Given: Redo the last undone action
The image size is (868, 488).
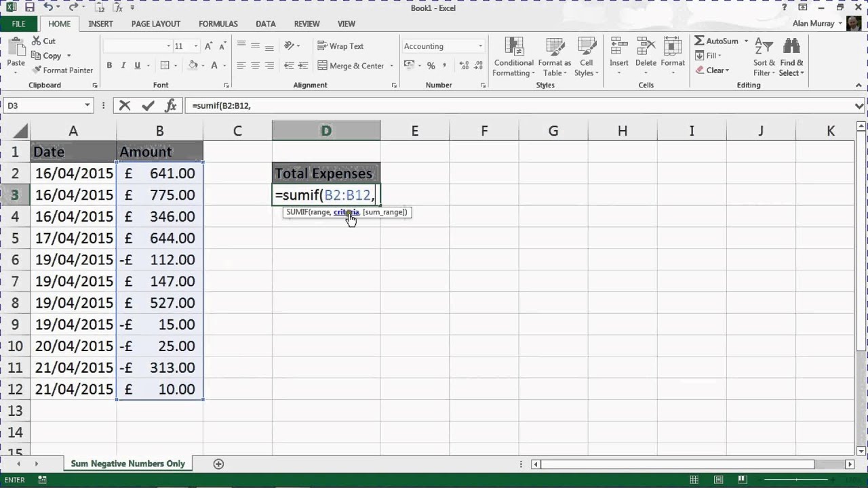Looking at the screenshot, I should [x=73, y=7].
